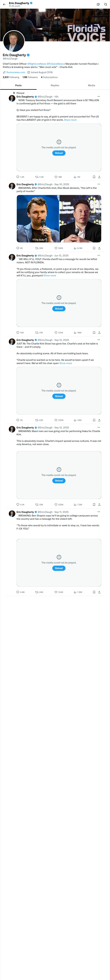Bookmark the Florida sheriff post
110x980 pixels.
point(94,333)
